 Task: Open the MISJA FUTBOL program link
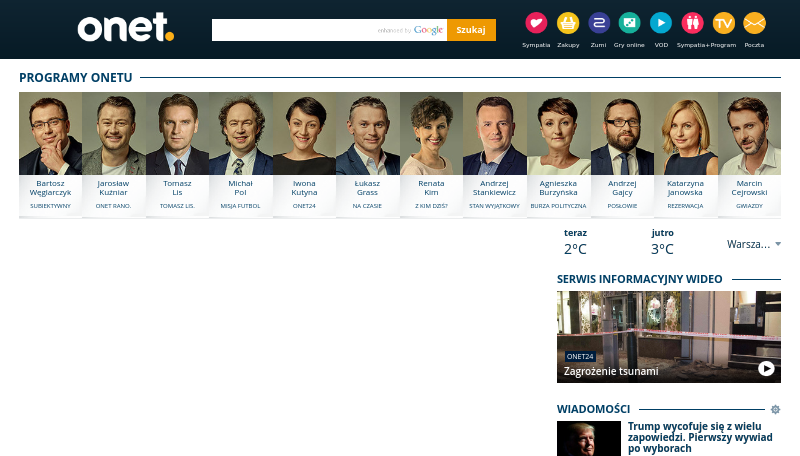pyautogui.click(x=240, y=206)
